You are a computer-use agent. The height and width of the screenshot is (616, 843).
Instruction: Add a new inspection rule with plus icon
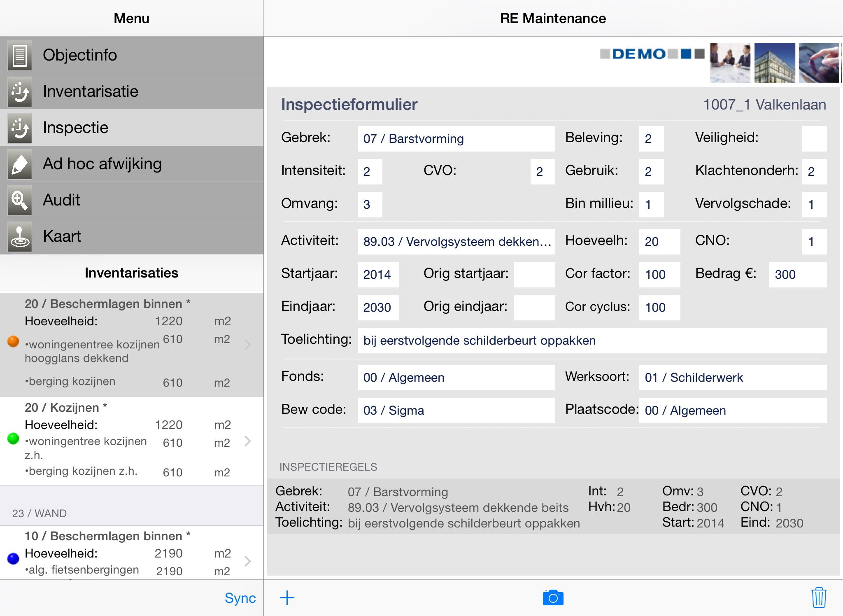tap(287, 598)
